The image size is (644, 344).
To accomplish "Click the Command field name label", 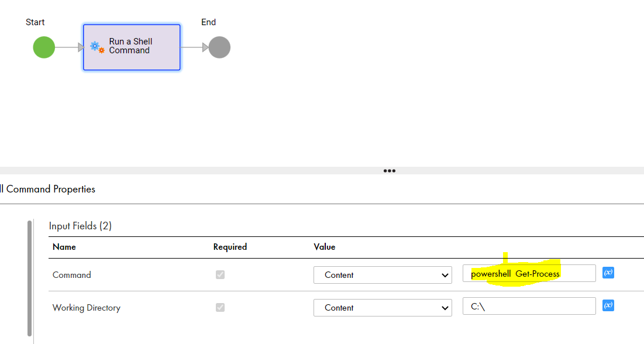I will tap(72, 275).
